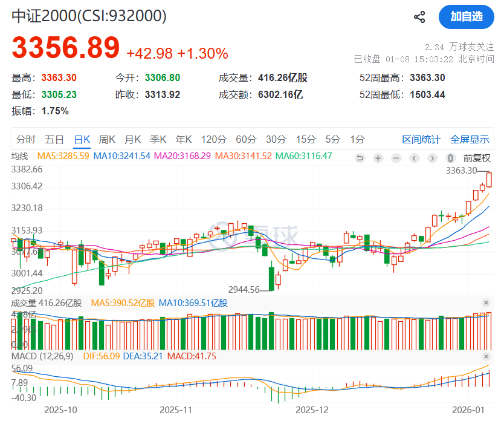Switch to 分时 chart tab
This screenshot has height=421, width=504.
(26, 140)
